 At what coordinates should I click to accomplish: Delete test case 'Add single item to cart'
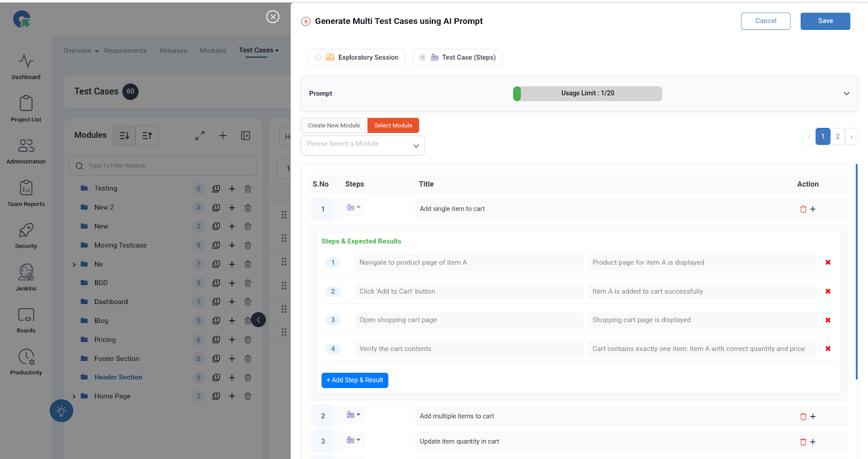(x=803, y=209)
